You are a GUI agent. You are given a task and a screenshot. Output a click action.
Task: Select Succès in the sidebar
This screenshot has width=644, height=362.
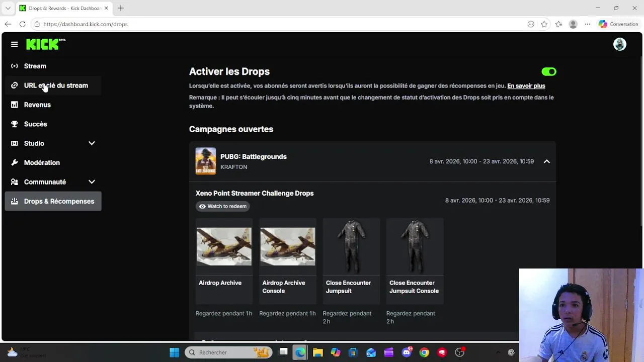click(53, 124)
